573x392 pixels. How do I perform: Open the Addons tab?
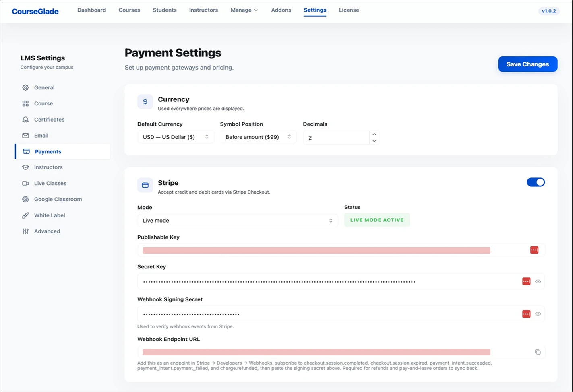(281, 10)
